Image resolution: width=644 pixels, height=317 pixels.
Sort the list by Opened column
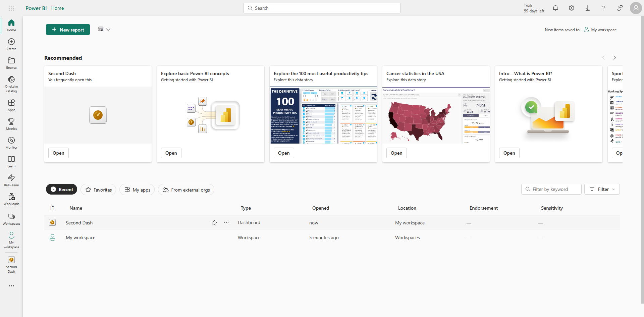[321, 208]
